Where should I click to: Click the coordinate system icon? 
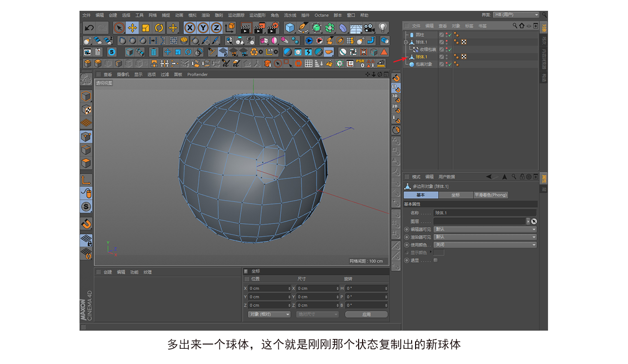point(230,28)
